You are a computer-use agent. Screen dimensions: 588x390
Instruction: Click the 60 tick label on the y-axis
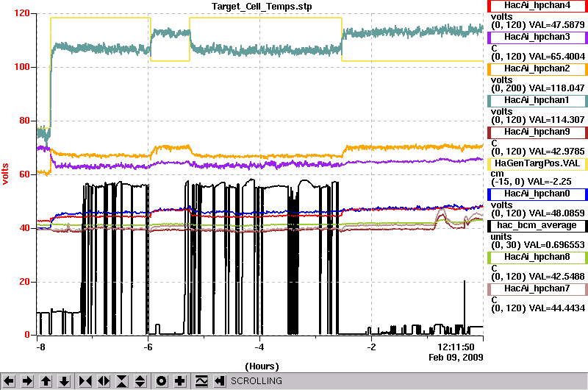(x=24, y=174)
